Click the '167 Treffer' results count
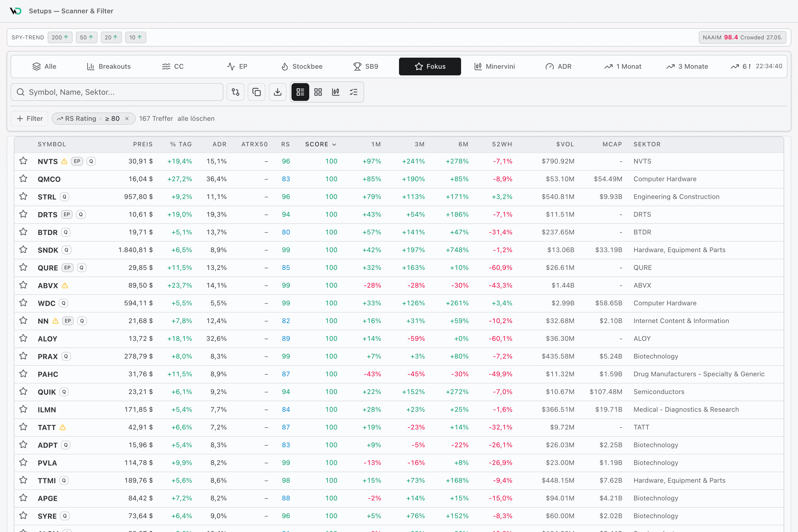 point(156,118)
